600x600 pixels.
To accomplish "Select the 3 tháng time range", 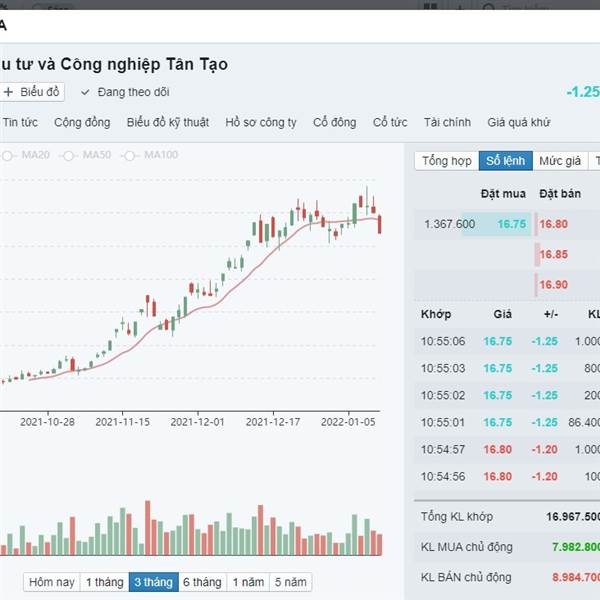I will click(x=153, y=582).
